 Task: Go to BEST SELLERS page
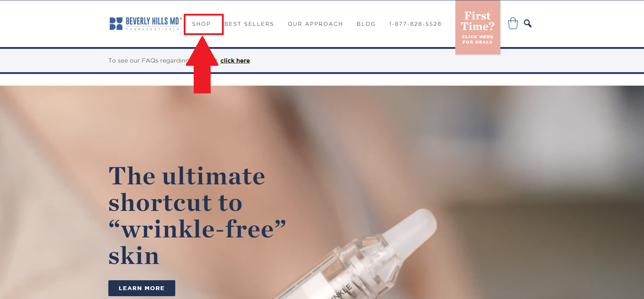pyautogui.click(x=249, y=24)
